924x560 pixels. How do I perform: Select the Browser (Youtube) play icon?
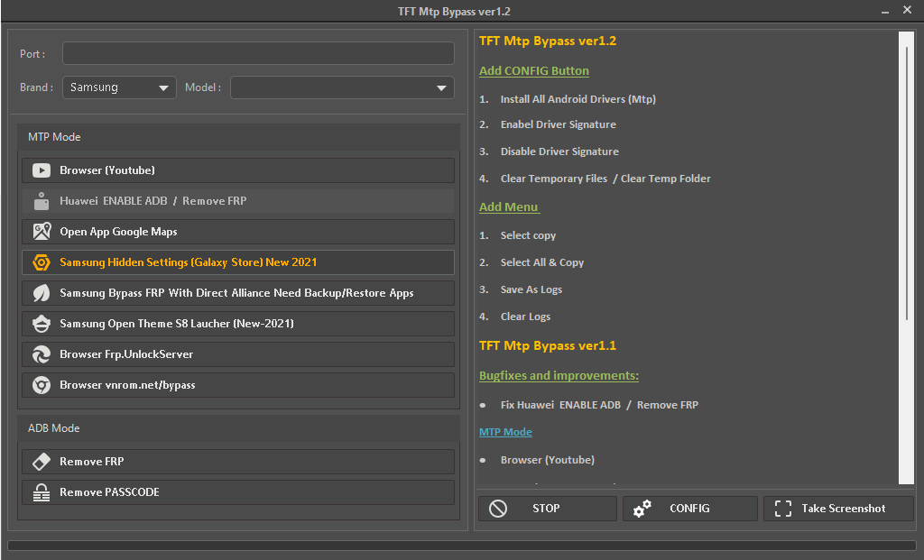(41, 170)
